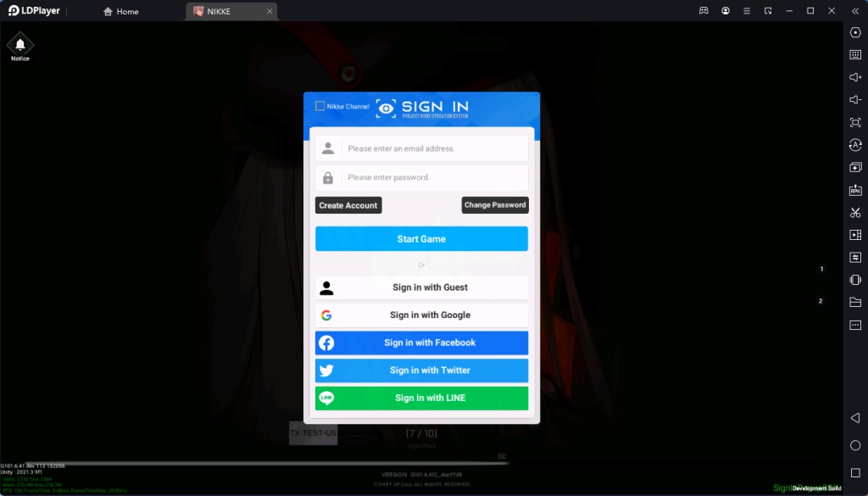
Task: Click the Create Account button
Action: point(348,205)
